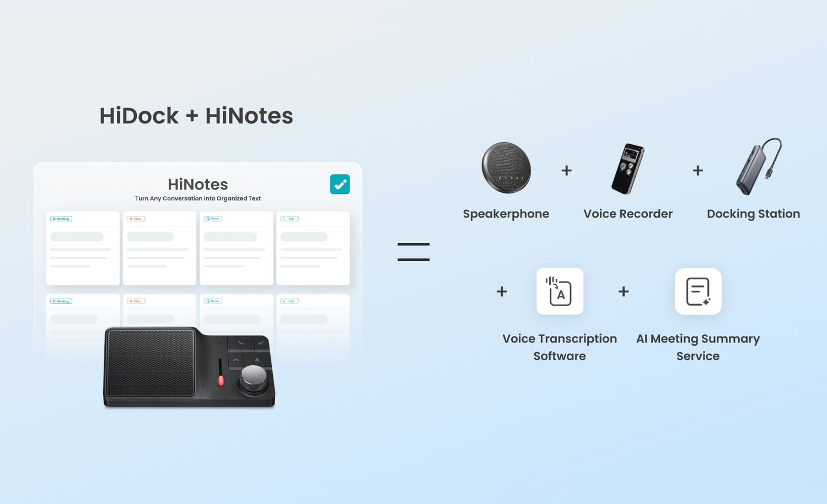The height and width of the screenshot is (504, 827).
Task: Expand the second-row Call note card
Action: coord(313,319)
